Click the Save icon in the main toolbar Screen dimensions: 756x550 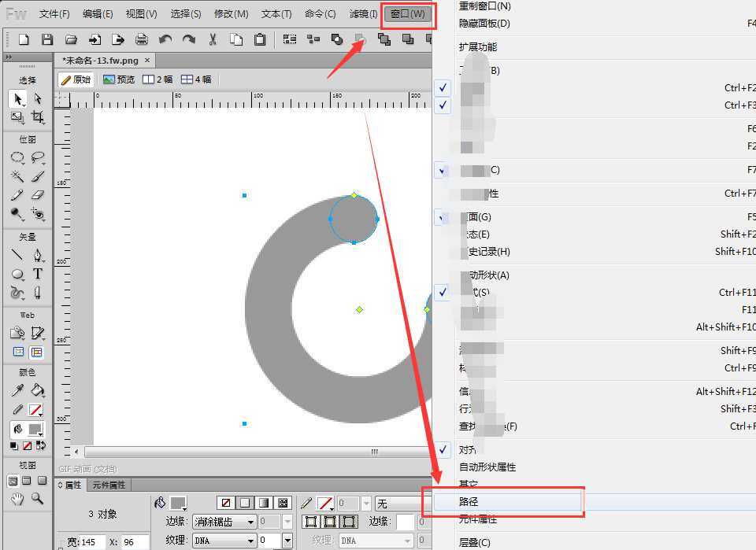(47, 39)
